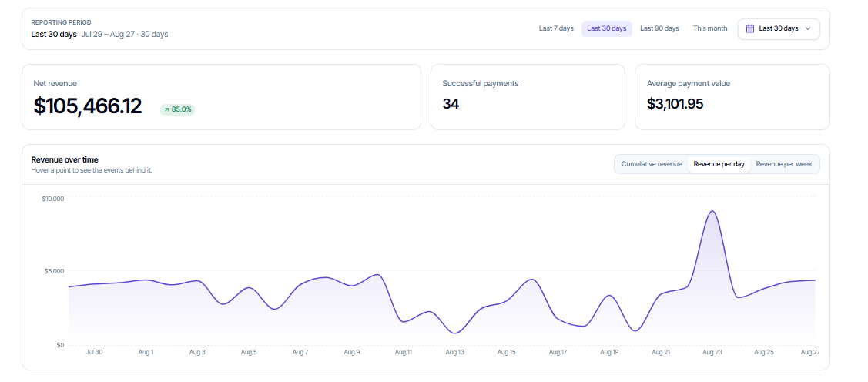Select the Revenue per day tab
Viewport: 868px width, 382px height.
click(x=719, y=164)
